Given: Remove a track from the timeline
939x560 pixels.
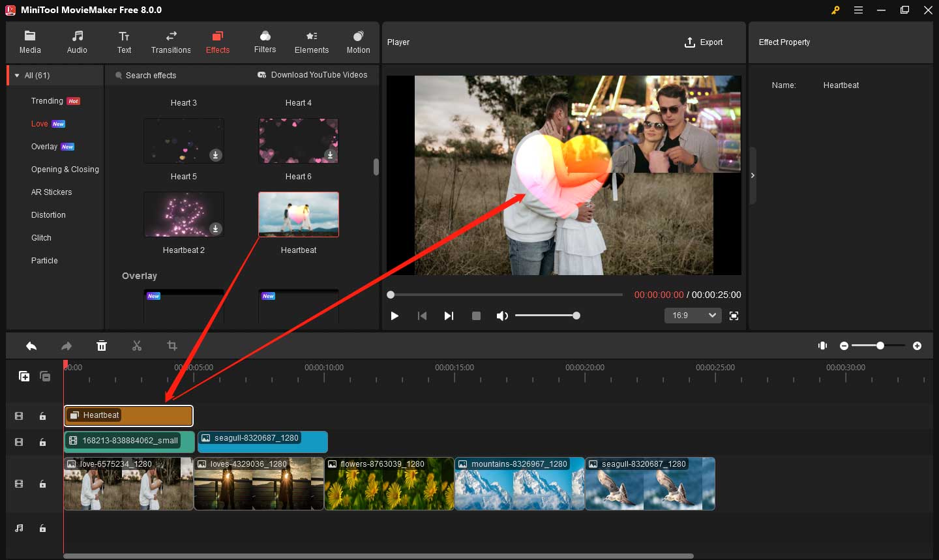Looking at the screenshot, I should click(x=45, y=376).
